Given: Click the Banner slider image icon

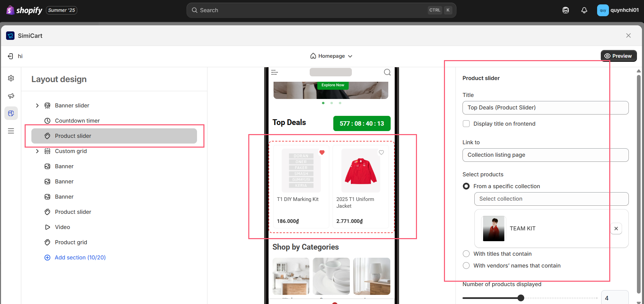Looking at the screenshot, I should click(48, 105).
